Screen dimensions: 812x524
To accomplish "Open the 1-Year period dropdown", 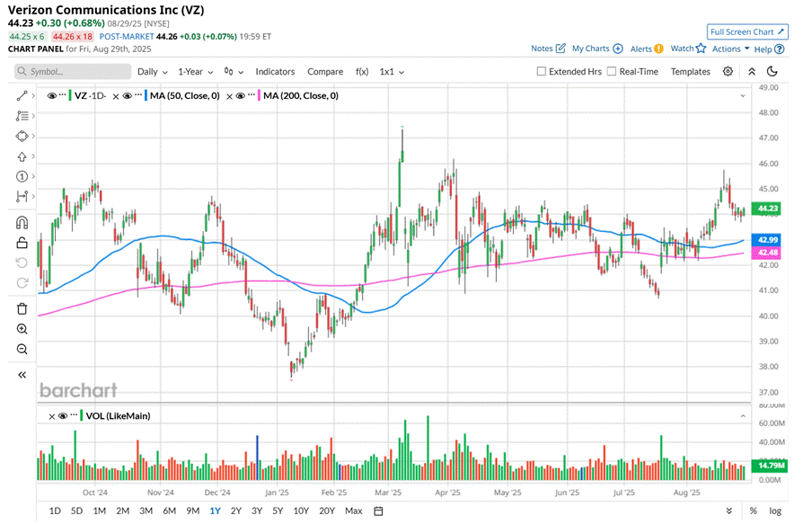I will click(195, 72).
